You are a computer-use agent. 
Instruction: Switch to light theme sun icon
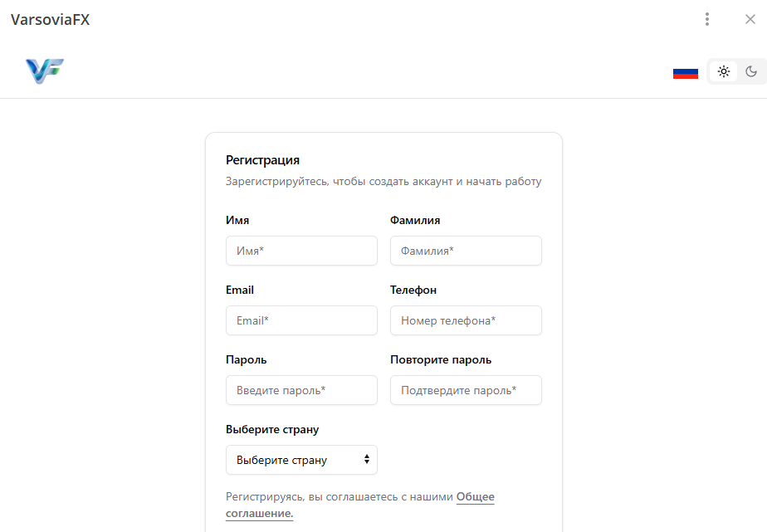[x=724, y=71]
